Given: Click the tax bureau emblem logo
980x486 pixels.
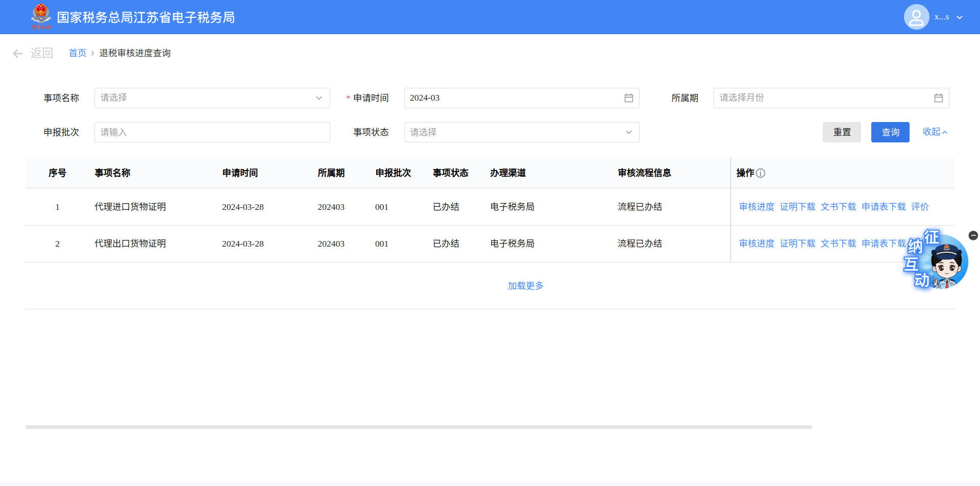Looking at the screenshot, I should click(x=41, y=16).
